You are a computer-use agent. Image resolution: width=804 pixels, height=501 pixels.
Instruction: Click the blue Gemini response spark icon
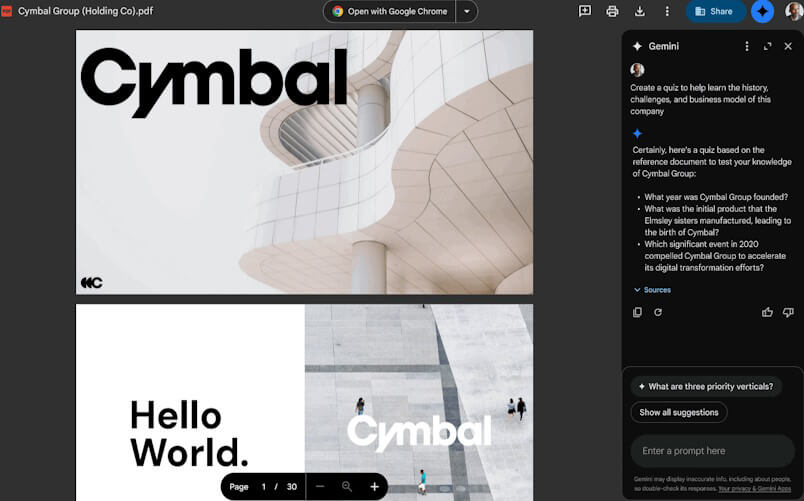click(x=637, y=134)
